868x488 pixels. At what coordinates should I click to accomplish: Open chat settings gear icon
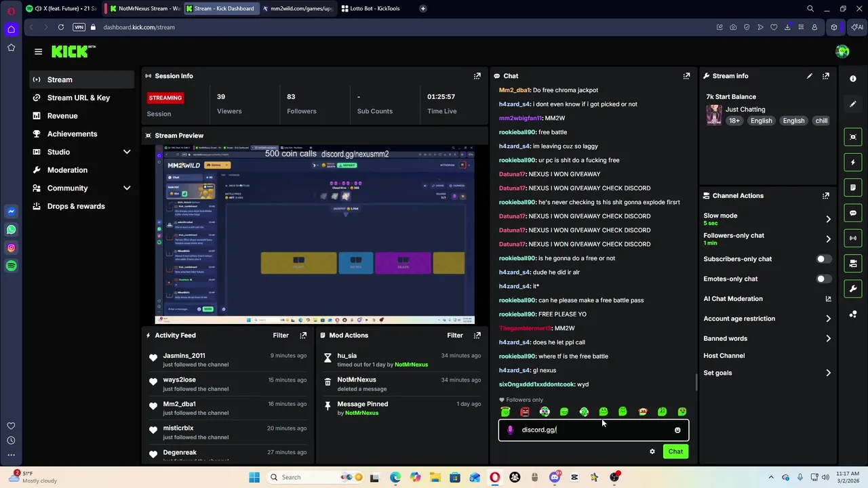652,452
